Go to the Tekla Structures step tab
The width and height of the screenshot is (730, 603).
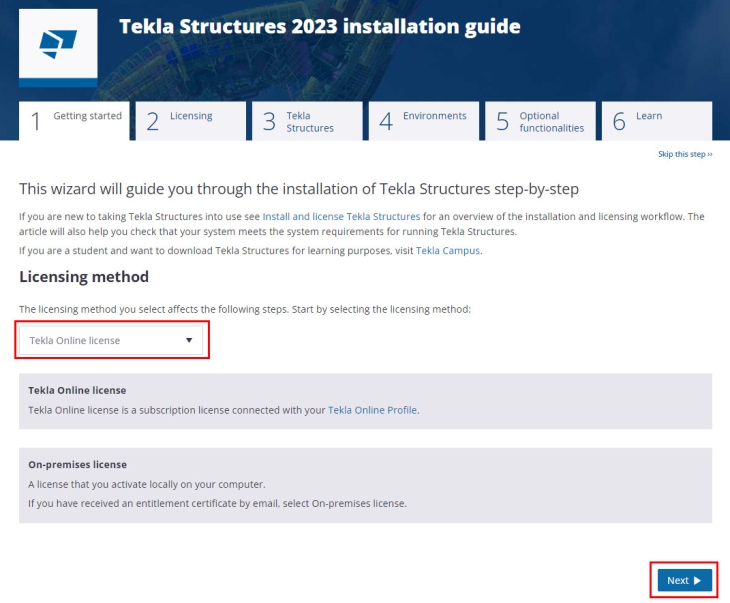click(307, 121)
